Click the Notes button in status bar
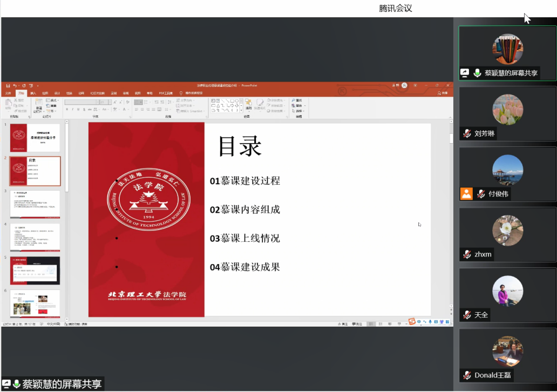557x392 pixels. (x=342, y=324)
